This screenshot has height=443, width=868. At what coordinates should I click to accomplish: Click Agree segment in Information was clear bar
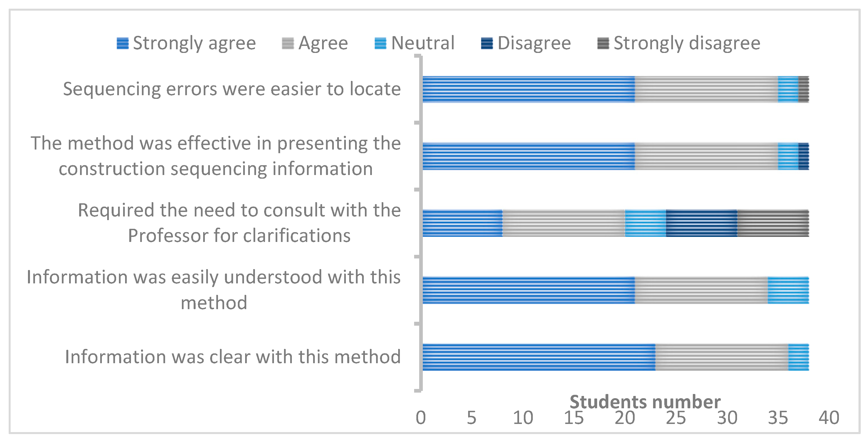pos(721,357)
